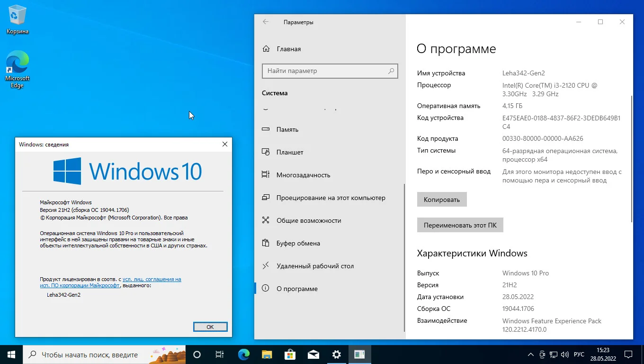Click the Буфер обмена clipboard icon

(266, 243)
